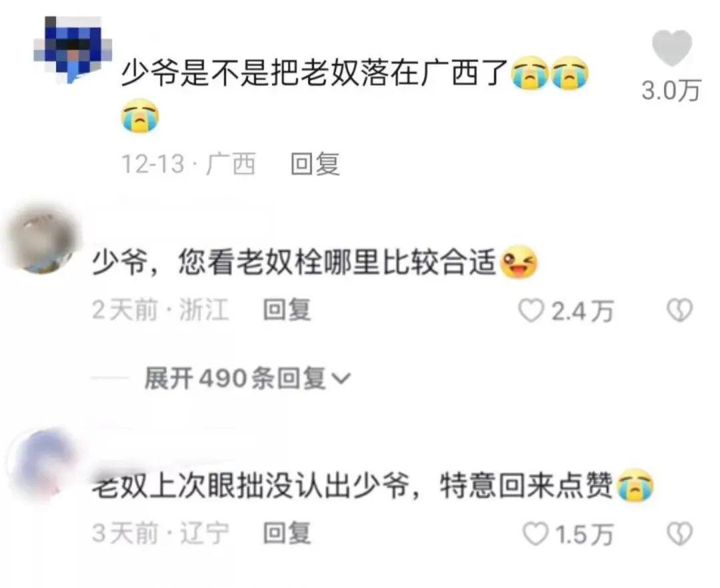Tap the crying emoji on second line of first comment
This screenshot has height=588, width=720.
click(140, 116)
